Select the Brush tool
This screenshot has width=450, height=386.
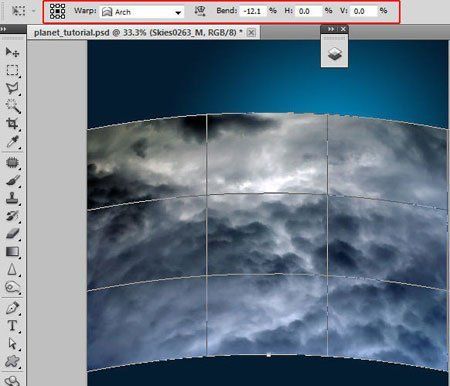click(x=13, y=180)
